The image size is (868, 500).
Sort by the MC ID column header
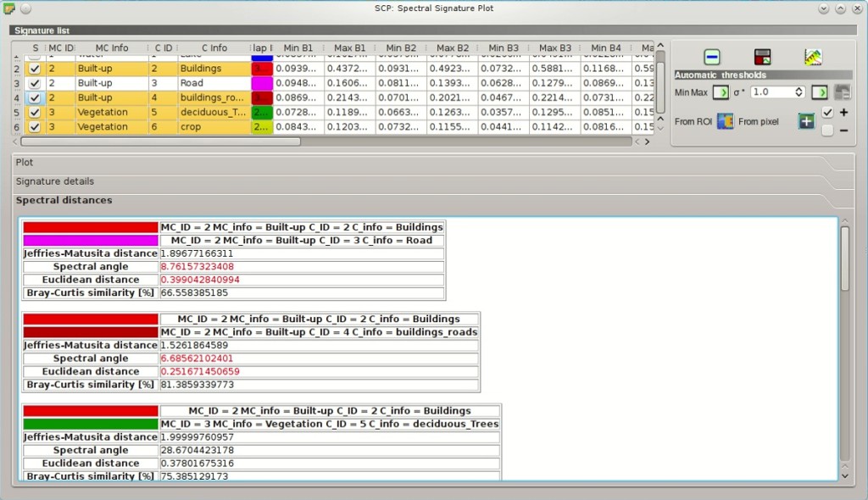pos(60,48)
